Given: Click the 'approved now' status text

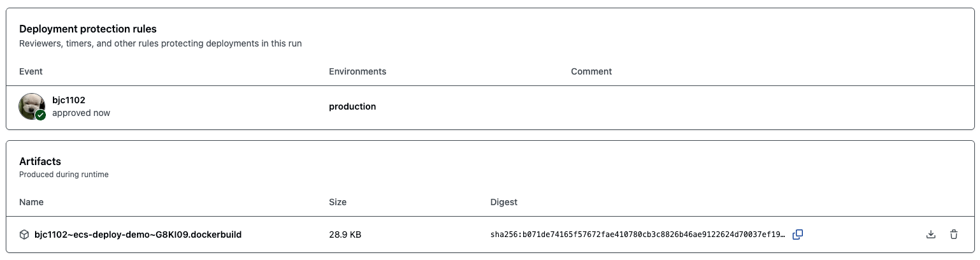Looking at the screenshot, I should [81, 113].
